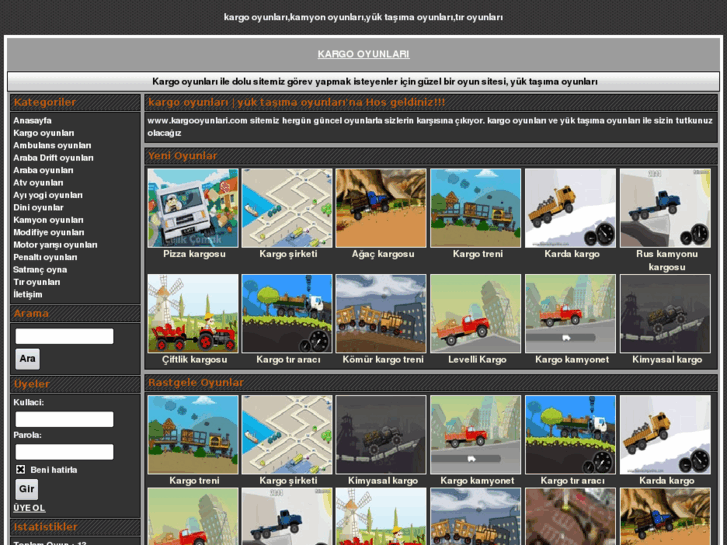Open the Çiftlik kargosu tractor thumbnail
The height and width of the screenshot is (545, 727).
(193, 313)
